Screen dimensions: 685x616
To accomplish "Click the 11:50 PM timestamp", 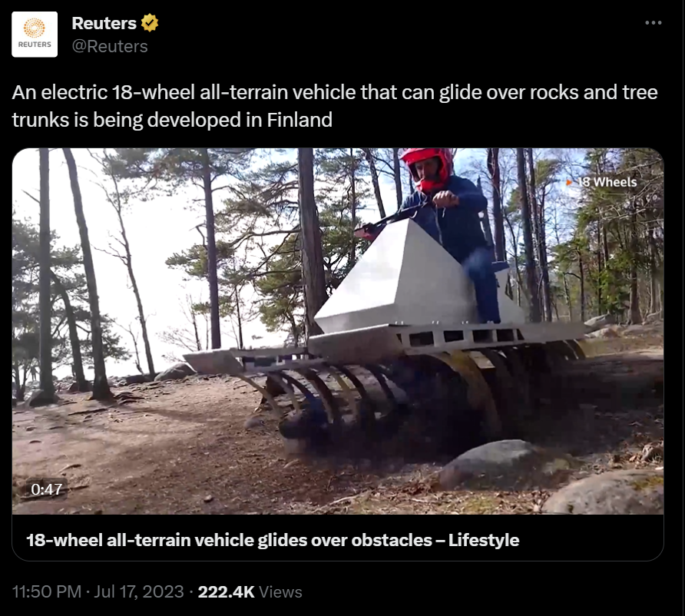I will click(x=47, y=591).
